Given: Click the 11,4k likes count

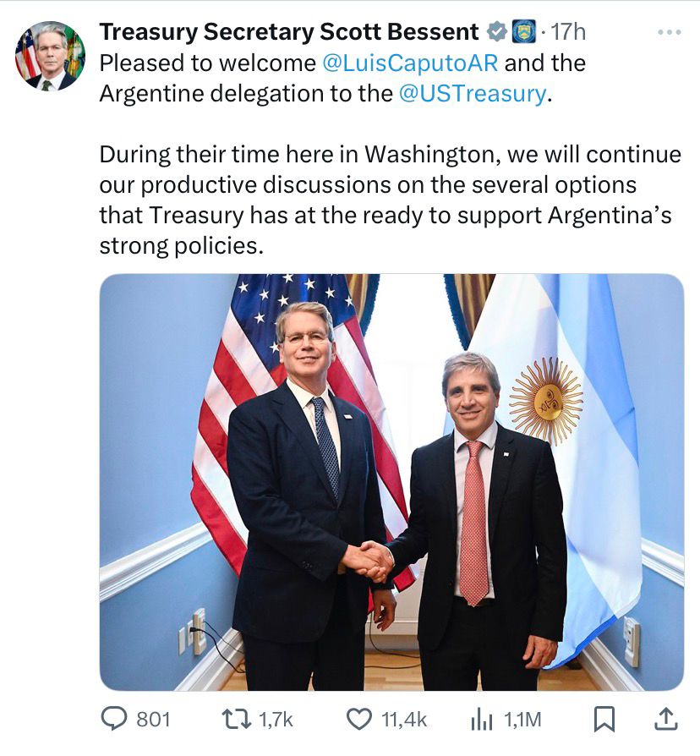Looking at the screenshot, I should [x=404, y=720].
